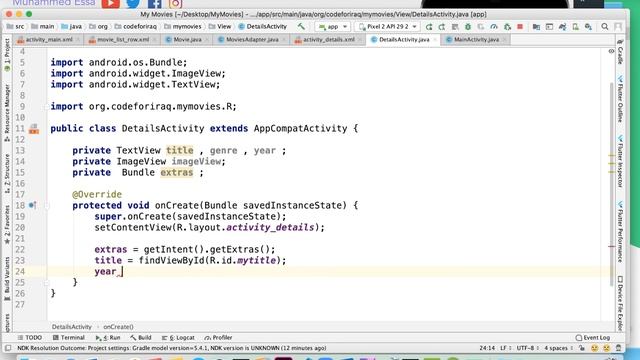Collapse the onCreate method fold marker
Viewport: 640px width, 360px height.
46,206
